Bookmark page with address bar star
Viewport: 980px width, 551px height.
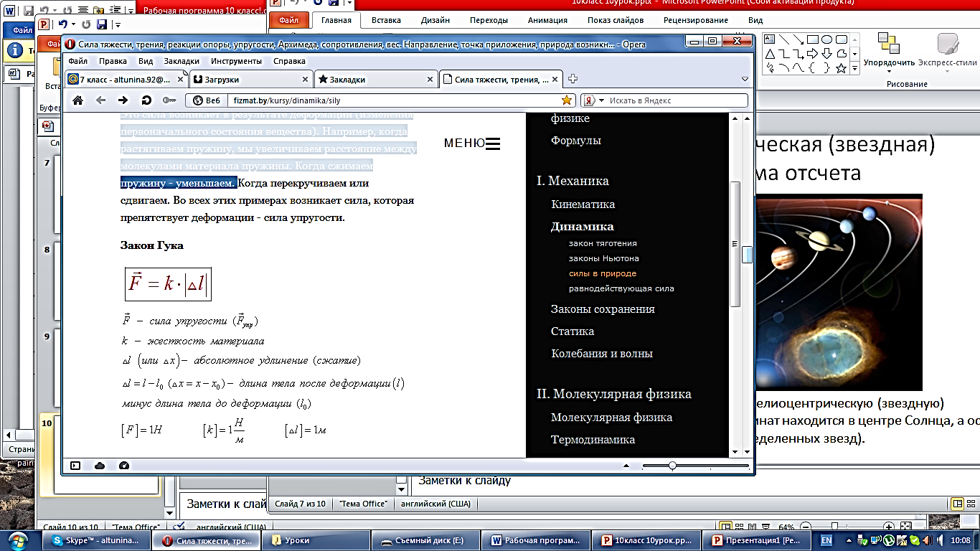[x=567, y=100]
